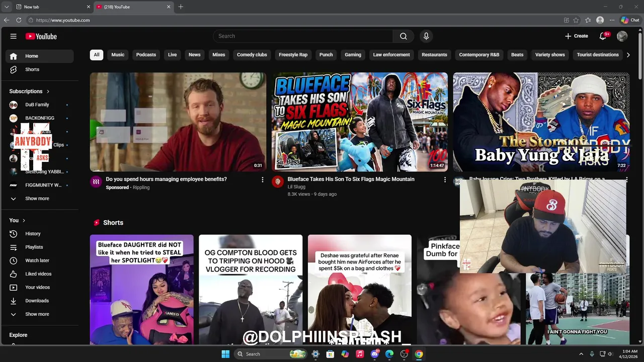This screenshot has height=362, width=644.
Task: Reload the page with refresh icon
Action: coord(19,20)
